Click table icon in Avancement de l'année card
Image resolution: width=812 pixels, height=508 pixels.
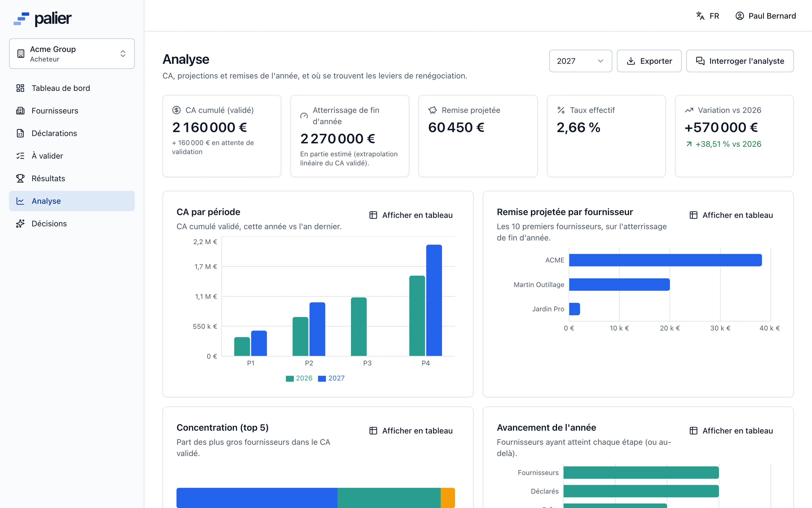click(x=694, y=431)
